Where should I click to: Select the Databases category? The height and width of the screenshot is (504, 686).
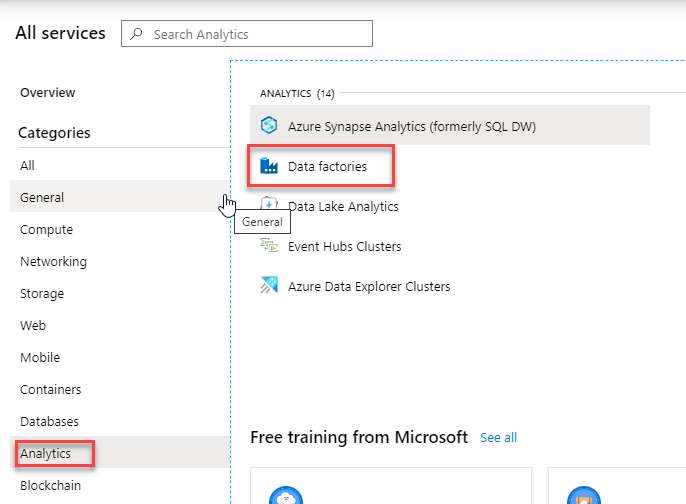click(120, 421)
